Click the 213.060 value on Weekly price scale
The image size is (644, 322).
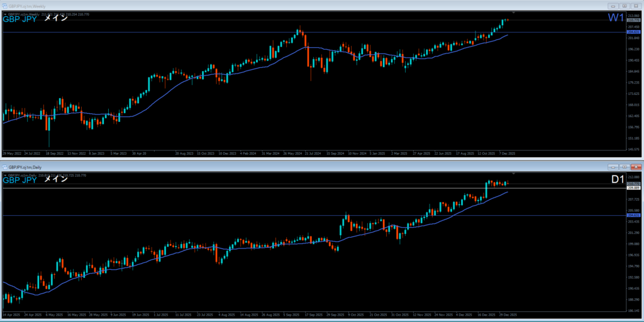click(634, 16)
